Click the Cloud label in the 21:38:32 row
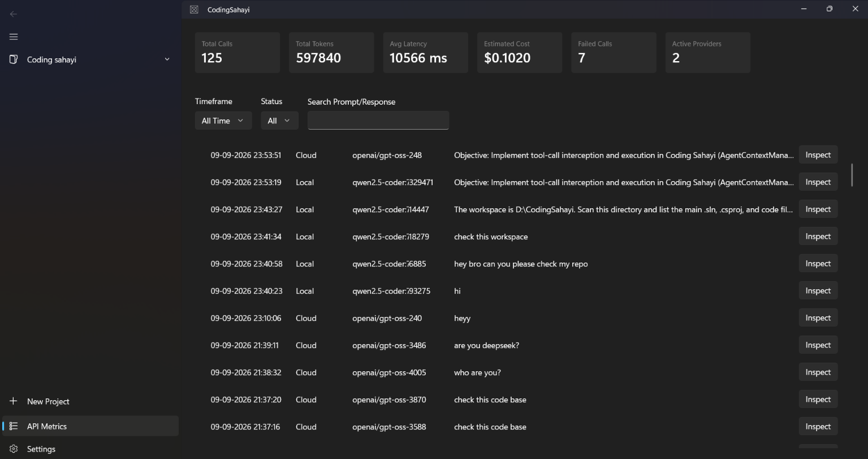This screenshot has width=868, height=459. 306,372
